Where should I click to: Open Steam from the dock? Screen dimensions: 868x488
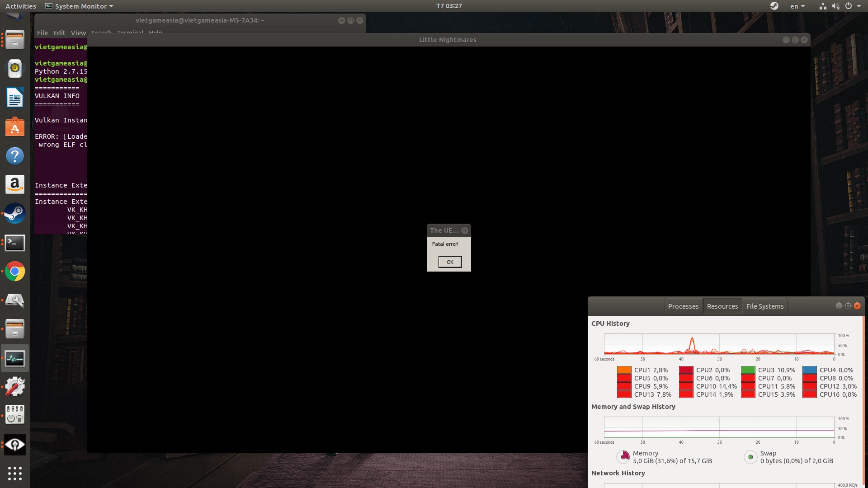(x=15, y=213)
